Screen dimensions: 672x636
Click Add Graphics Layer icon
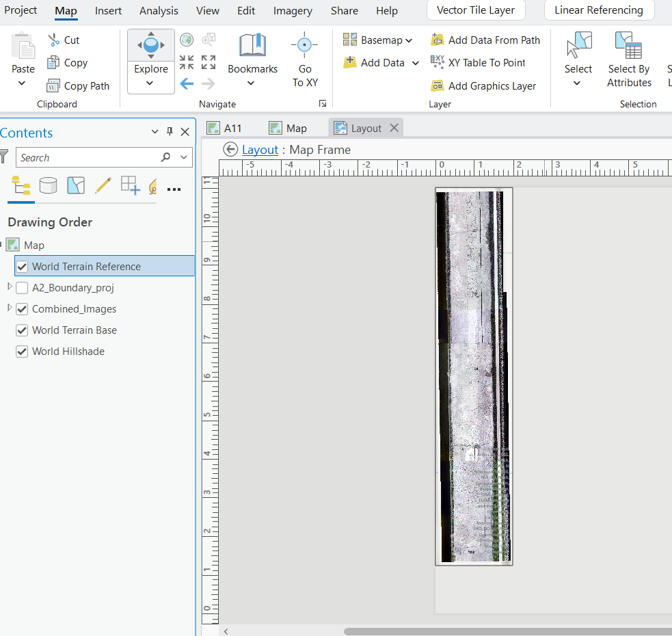click(x=437, y=85)
